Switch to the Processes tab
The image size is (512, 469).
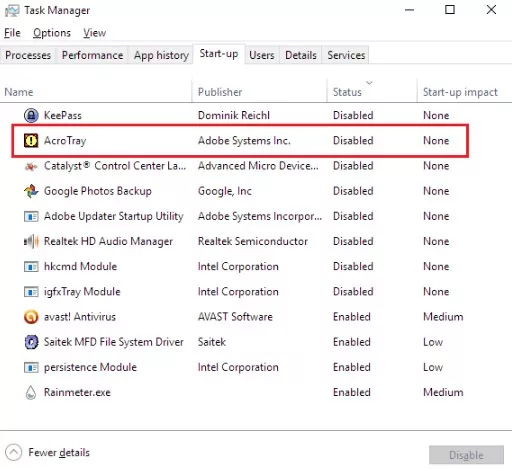(28, 55)
